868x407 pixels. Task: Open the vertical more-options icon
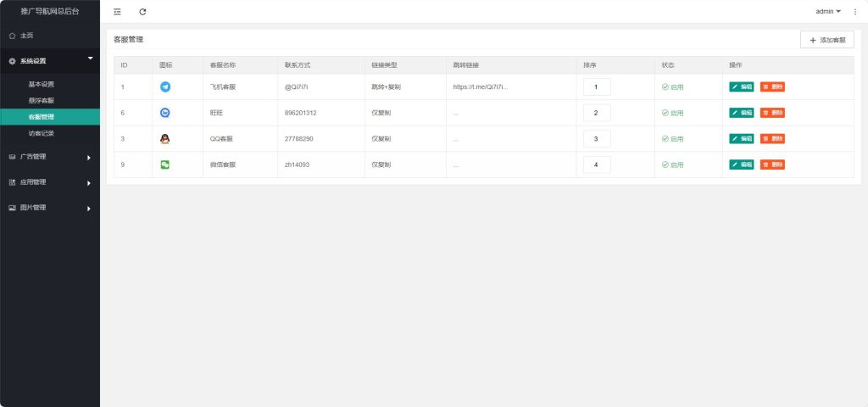[854, 12]
